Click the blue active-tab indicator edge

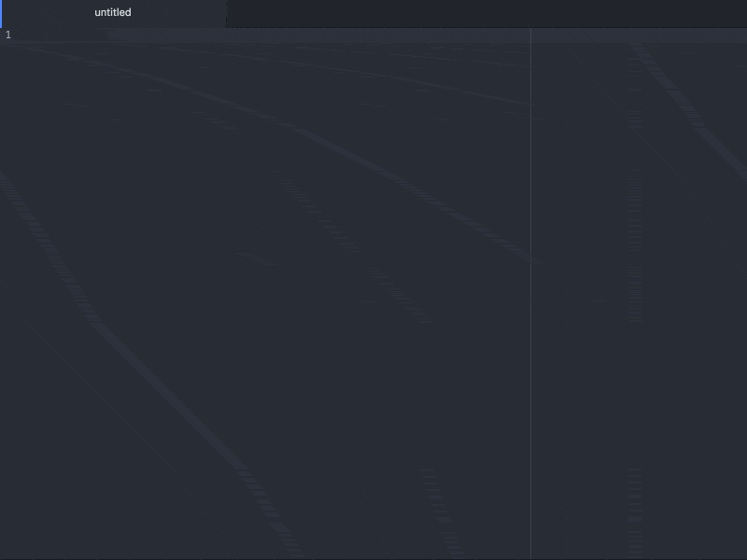pyautogui.click(x=1, y=13)
